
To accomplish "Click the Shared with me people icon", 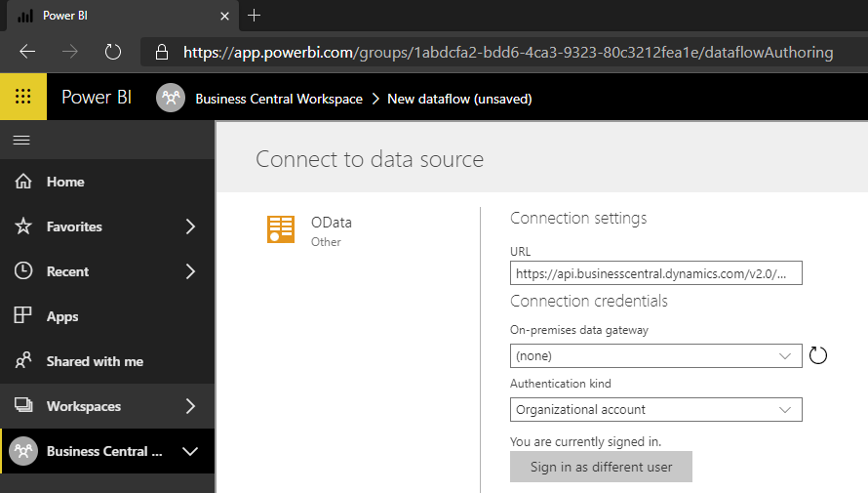I will pyautogui.click(x=23, y=360).
